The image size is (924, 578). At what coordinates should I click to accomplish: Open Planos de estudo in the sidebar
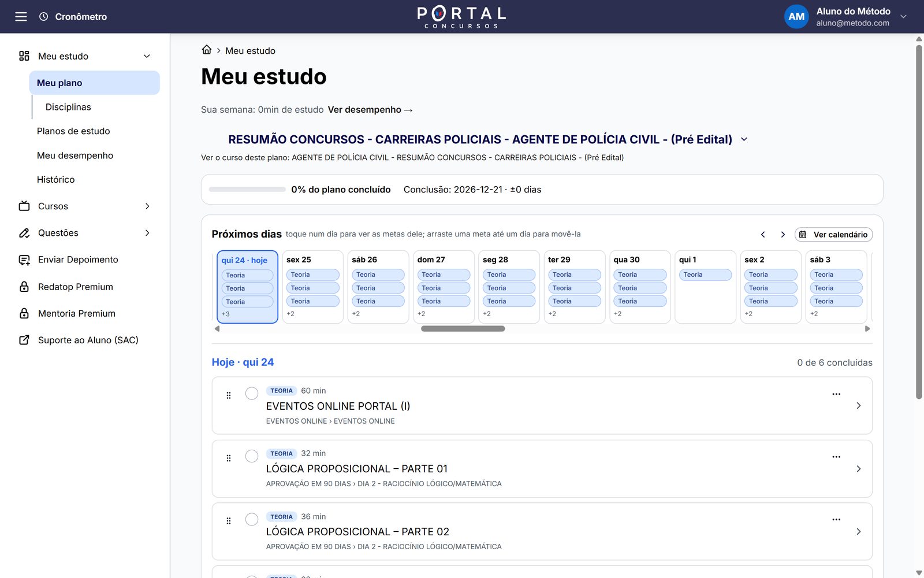[x=73, y=131]
